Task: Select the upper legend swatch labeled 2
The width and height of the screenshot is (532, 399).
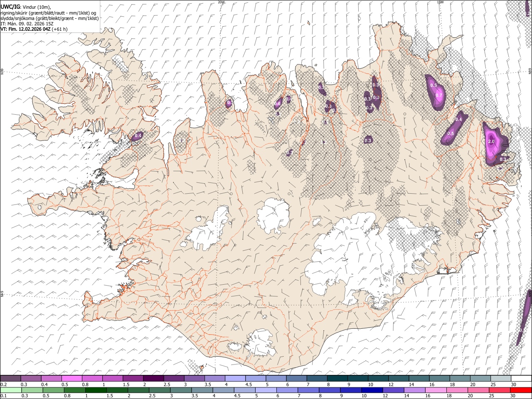Action: coord(153,378)
